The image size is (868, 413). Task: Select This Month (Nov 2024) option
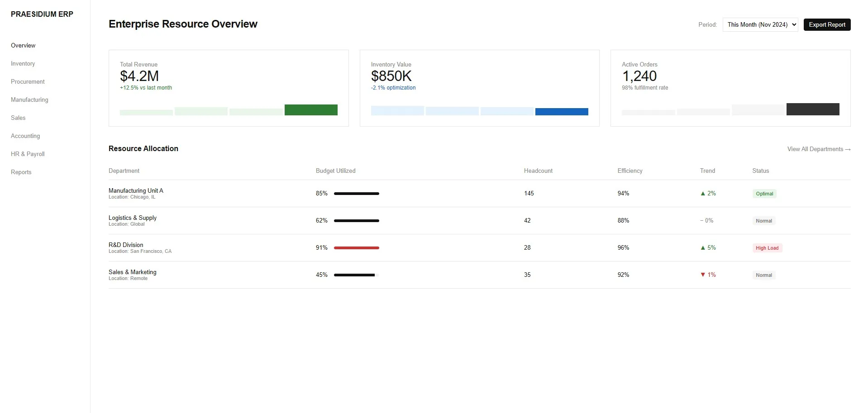point(760,24)
